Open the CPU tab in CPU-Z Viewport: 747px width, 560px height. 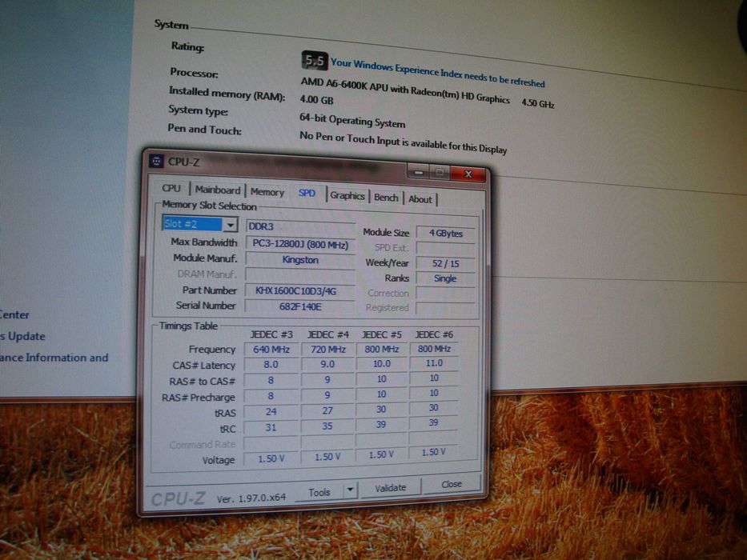click(x=171, y=188)
